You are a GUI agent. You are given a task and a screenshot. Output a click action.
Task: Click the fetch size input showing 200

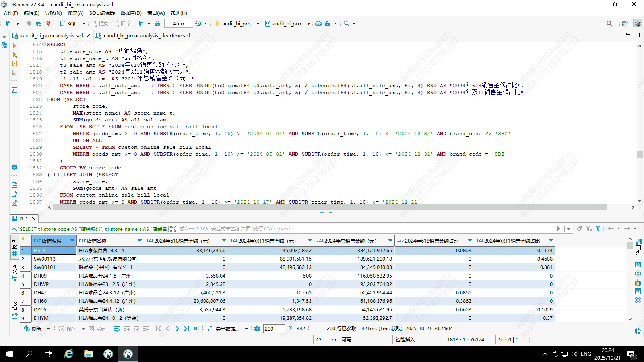(x=274, y=329)
